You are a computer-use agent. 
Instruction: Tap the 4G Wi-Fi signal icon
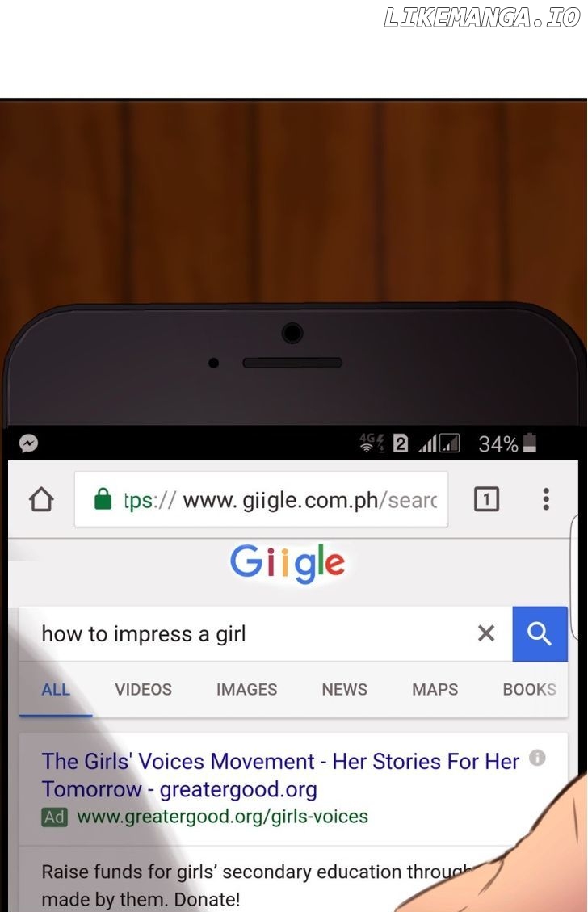pos(372,443)
